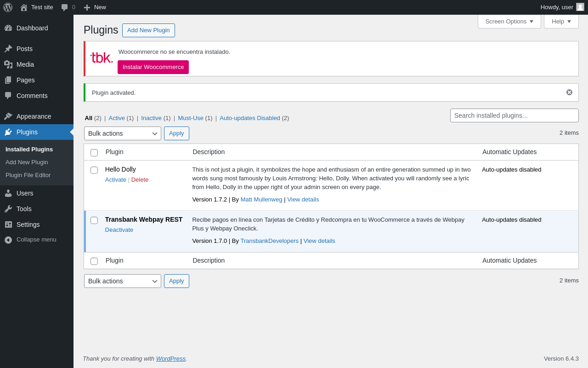Click Hello Dolly plugin name
This screenshot has height=368, width=588.
coord(120,169)
